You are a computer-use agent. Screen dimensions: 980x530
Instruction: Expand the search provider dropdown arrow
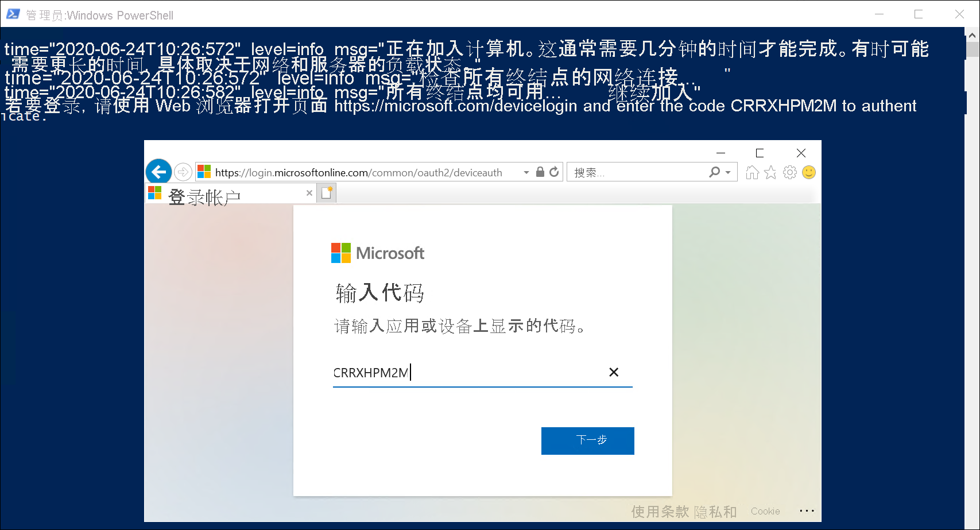click(x=728, y=172)
